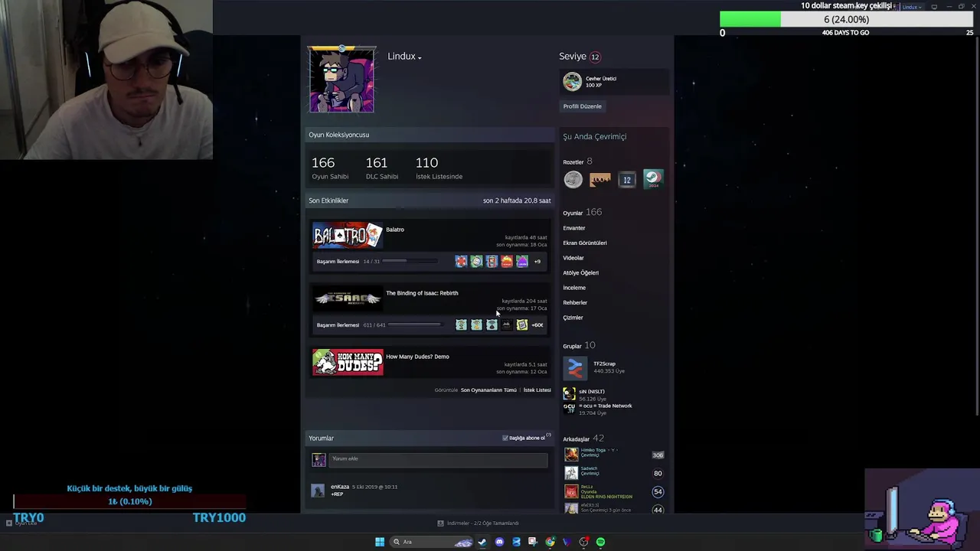Viewport: 980px width, 551px height.
Task: Open Oyunlar 166 sidebar link
Action: point(582,212)
